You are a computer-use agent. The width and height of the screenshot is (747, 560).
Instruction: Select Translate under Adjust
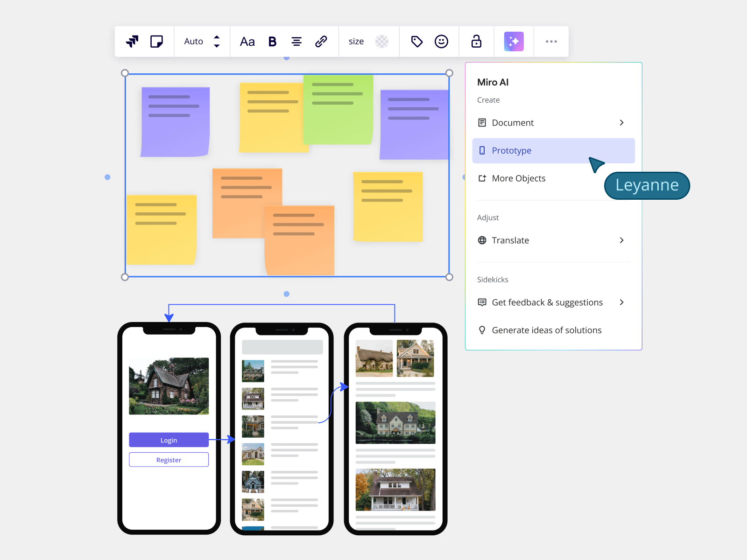[x=554, y=240]
